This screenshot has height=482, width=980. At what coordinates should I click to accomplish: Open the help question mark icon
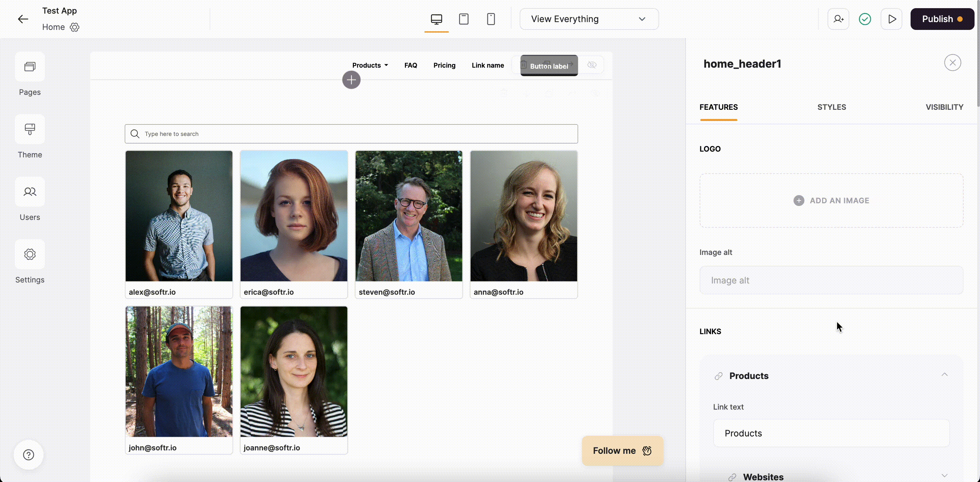[29, 454]
